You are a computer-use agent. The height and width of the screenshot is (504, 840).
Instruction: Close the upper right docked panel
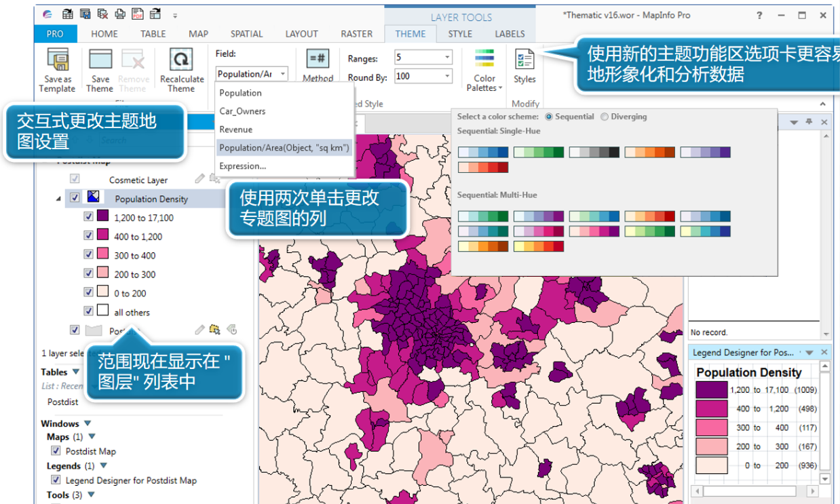pyautogui.click(x=824, y=122)
